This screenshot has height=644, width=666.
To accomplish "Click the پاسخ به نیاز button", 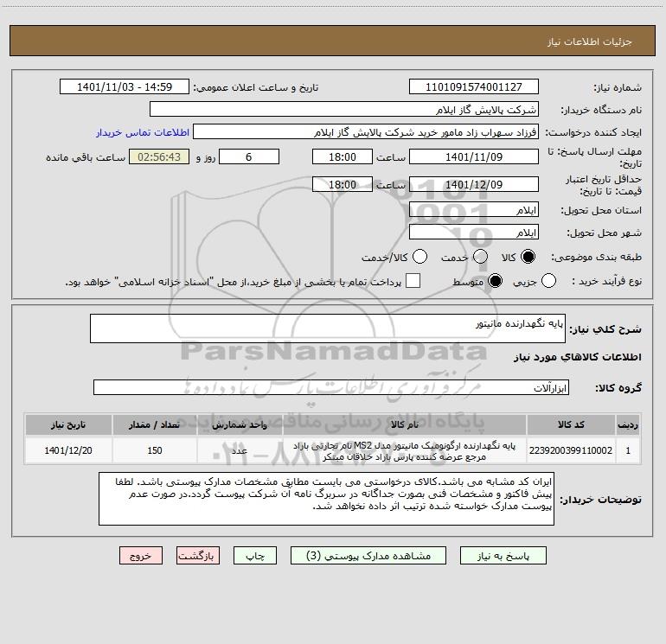I will (x=503, y=556).
